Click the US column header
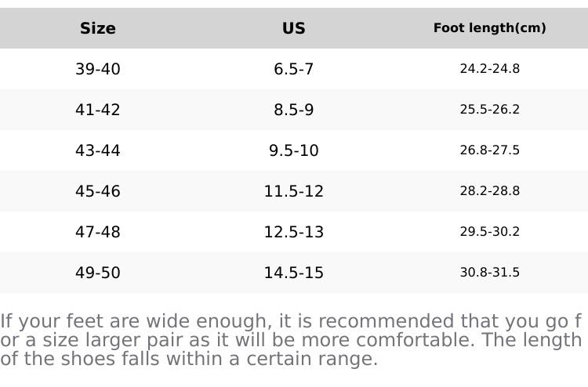Viewport: 588px width, 387px height. click(293, 28)
